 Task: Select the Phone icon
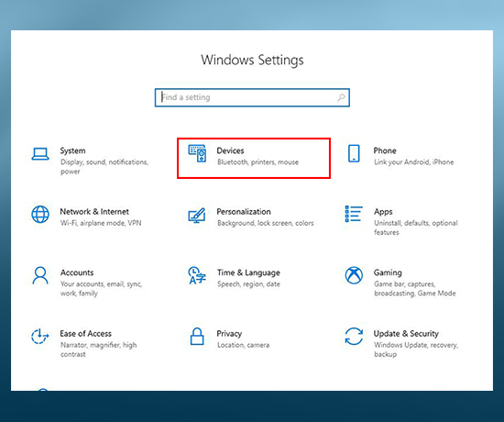click(354, 153)
